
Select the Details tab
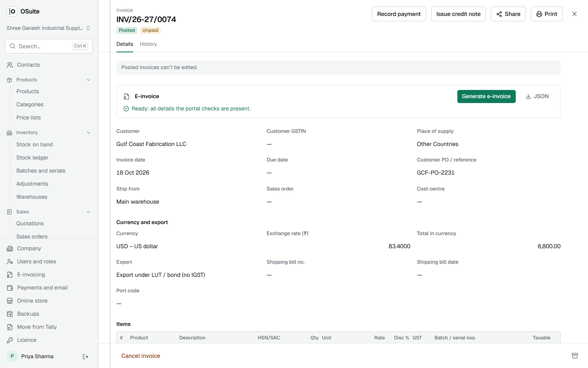[125, 44]
